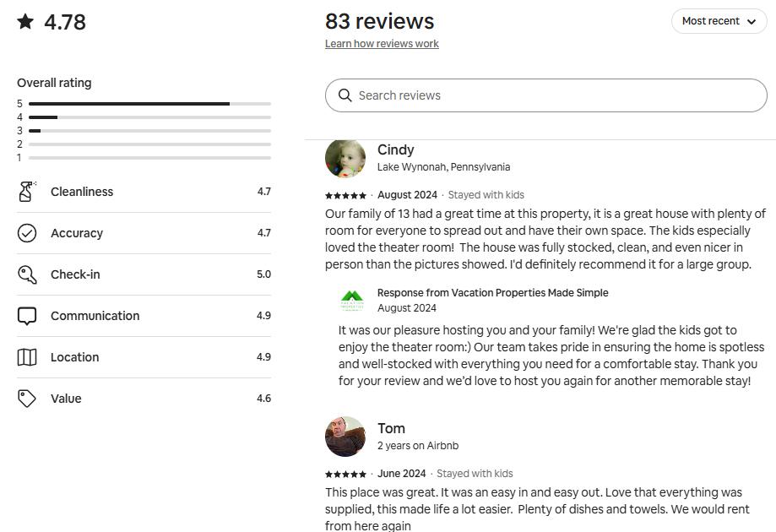Click the magnifying glass search icon

[x=345, y=95]
